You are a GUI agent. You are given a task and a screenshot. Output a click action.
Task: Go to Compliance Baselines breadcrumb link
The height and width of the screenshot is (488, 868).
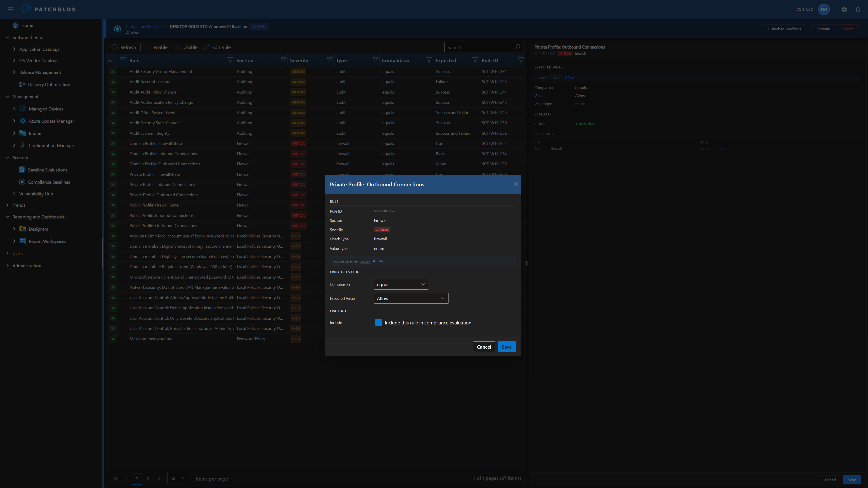(145, 27)
